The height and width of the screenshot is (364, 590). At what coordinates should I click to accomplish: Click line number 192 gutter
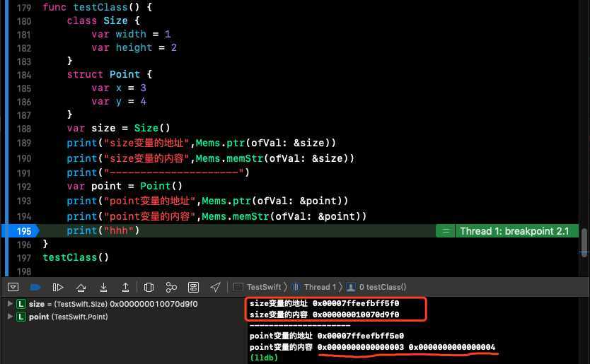(24, 187)
